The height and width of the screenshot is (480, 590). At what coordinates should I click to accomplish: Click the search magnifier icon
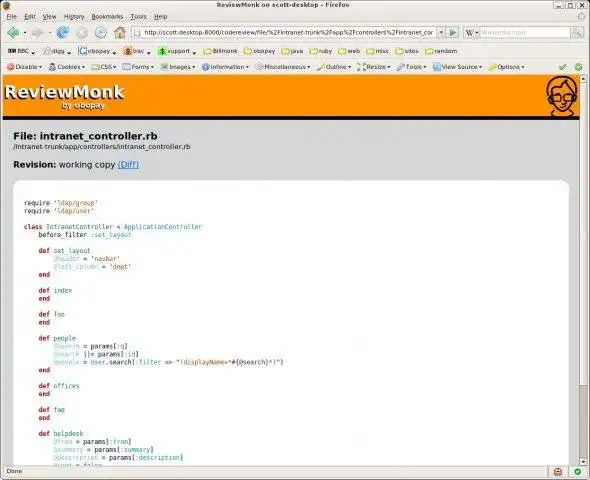[x=577, y=33]
